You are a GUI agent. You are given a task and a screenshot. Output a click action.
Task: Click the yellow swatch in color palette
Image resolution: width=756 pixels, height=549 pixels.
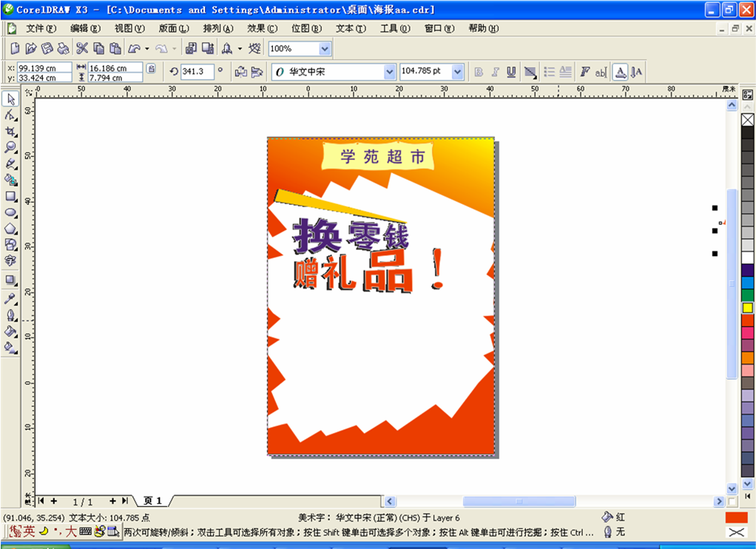pyautogui.click(x=747, y=307)
